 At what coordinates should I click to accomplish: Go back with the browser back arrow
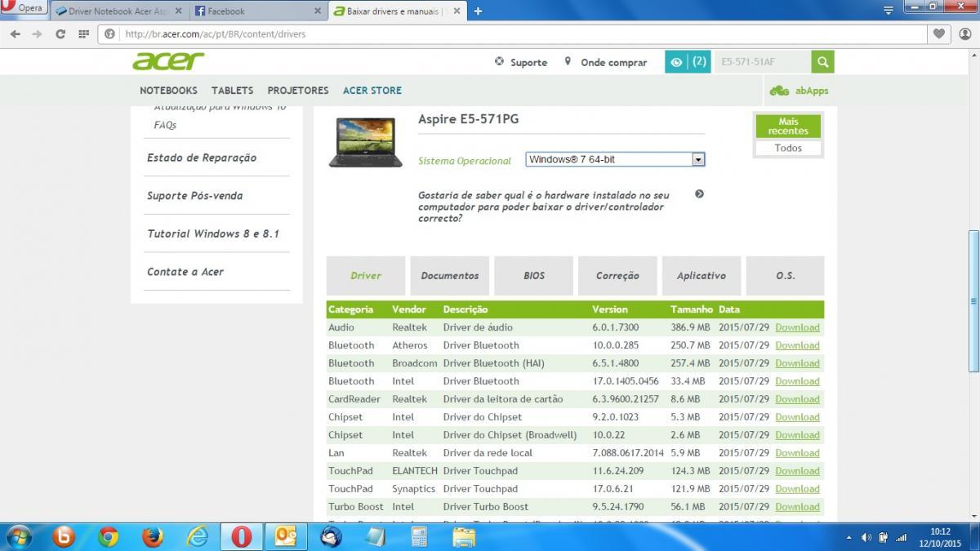15,33
